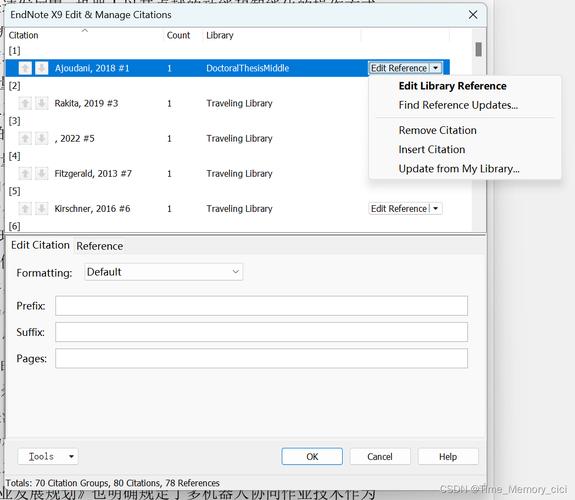Choose Edit Library Reference menu entry
This screenshot has height=500, width=575.
[453, 86]
